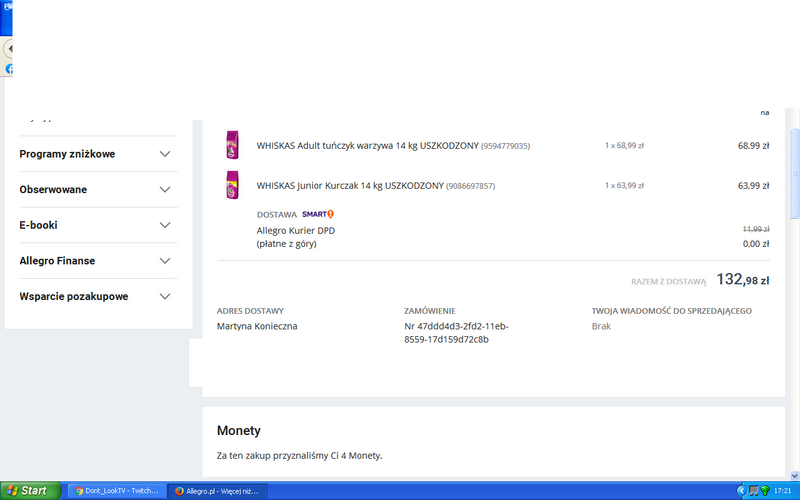Click the Allegro SMART logo icon
The image size is (800, 500).
[317, 214]
